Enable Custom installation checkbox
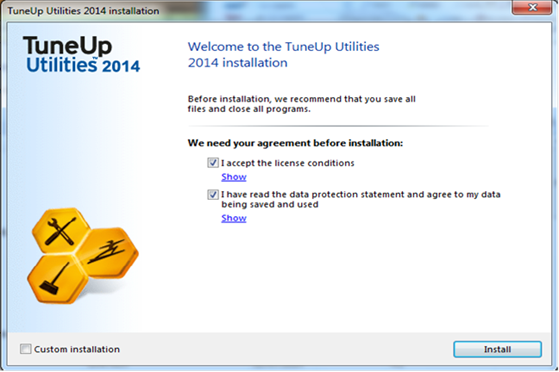Viewport: 559px width, 372px height. [26, 349]
